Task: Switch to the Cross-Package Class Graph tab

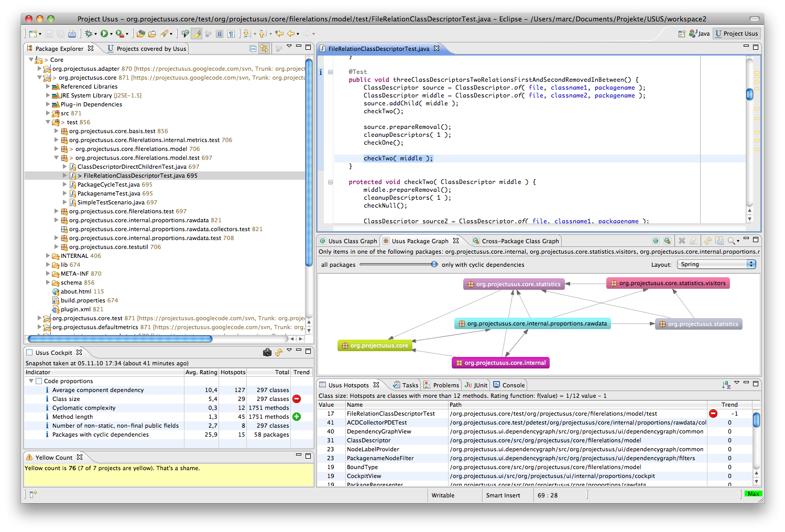Action: click(516, 241)
